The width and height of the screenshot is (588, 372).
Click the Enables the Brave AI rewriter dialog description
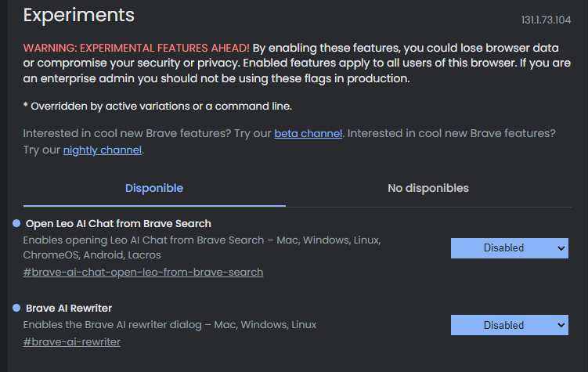click(x=169, y=325)
